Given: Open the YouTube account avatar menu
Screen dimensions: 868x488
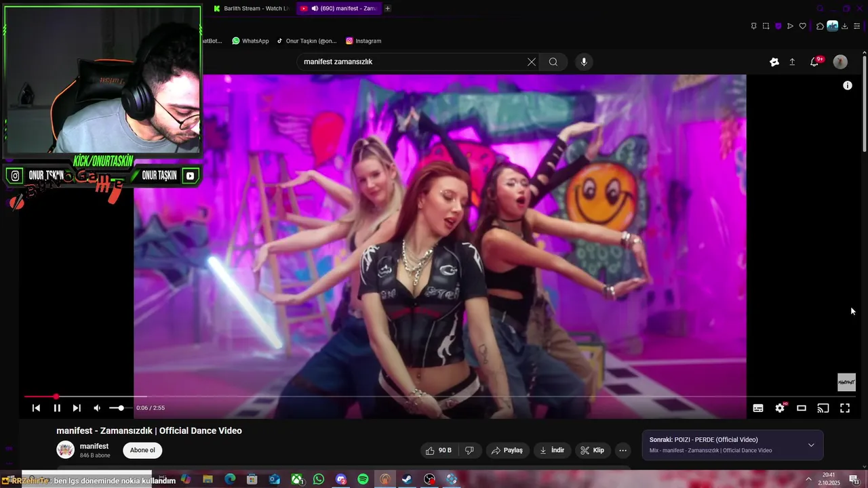Looking at the screenshot, I should [840, 62].
